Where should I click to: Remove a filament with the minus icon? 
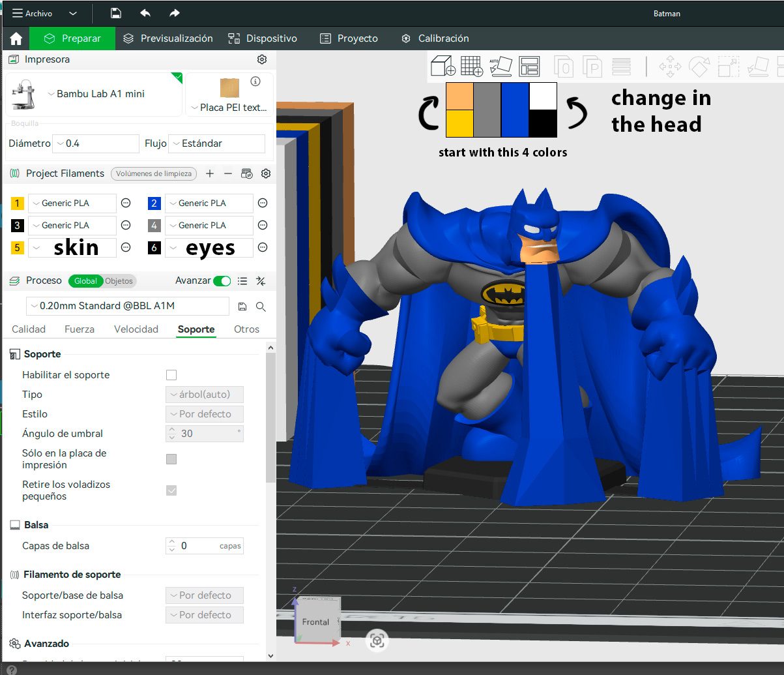[228, 173]
